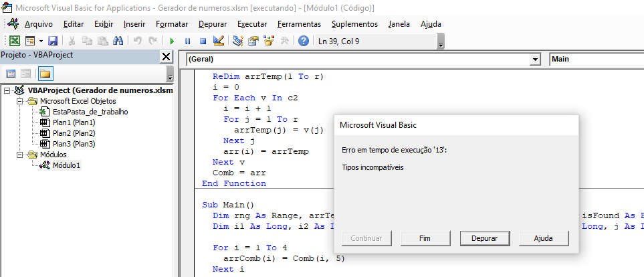This screenshot has height=277, width=644.
Task: Open the Ferramentas menu
Action: tap(300, 24)
